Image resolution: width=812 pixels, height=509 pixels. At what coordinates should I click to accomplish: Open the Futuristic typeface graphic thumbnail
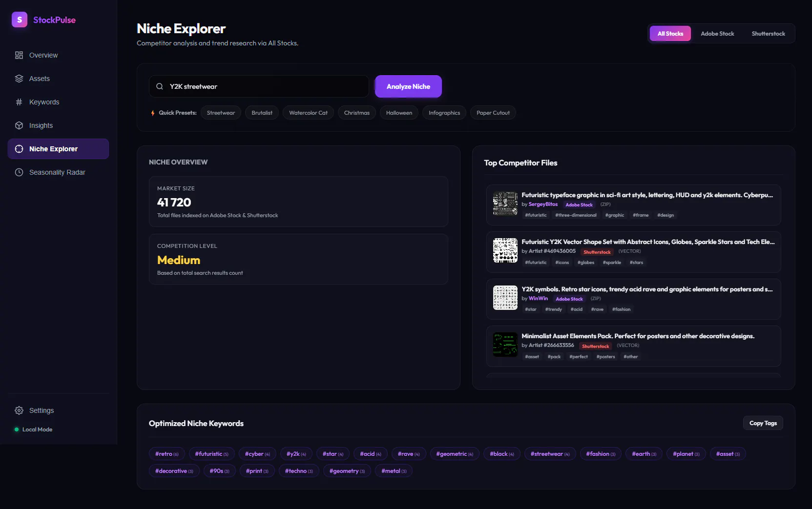click(505, 204)
